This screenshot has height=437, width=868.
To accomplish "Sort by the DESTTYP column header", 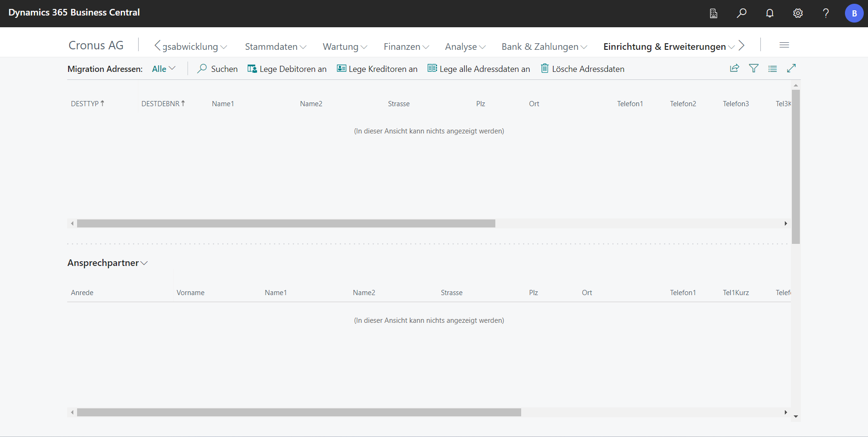I will (x=85, y=104).
